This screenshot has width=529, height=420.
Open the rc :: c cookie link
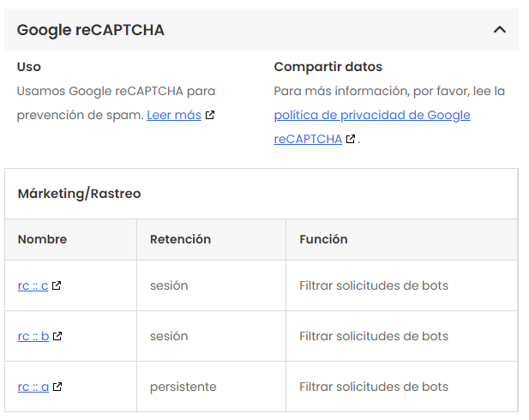(33, 285)
